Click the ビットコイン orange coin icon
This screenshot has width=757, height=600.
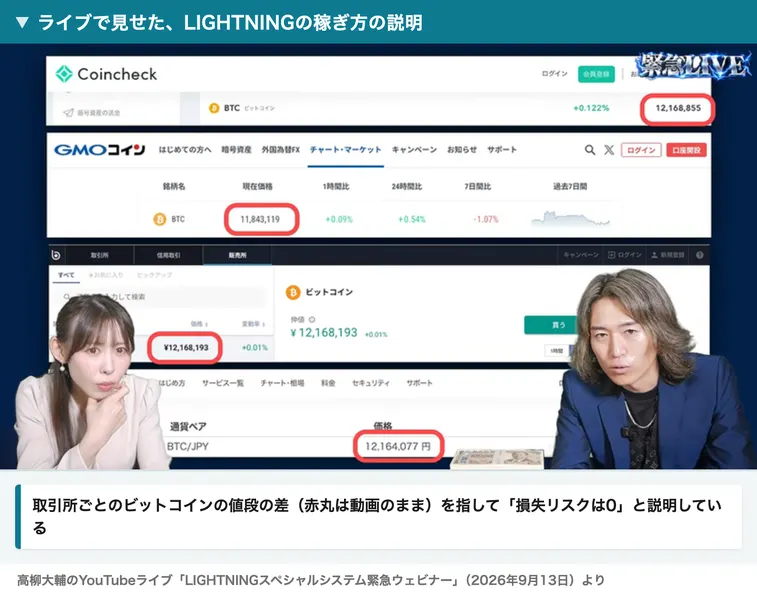click(x=293, y=292)
